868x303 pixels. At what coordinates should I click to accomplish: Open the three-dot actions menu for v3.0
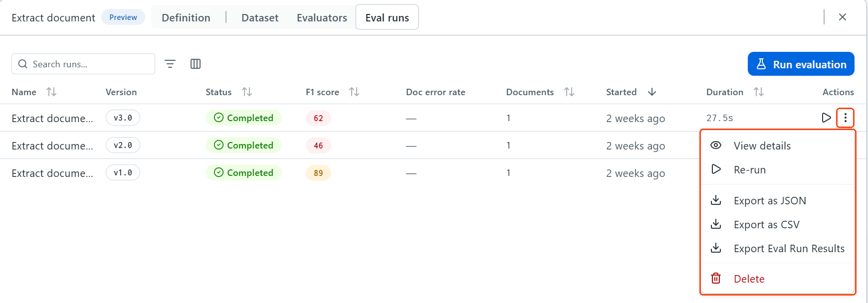click(x=845, y=118)
